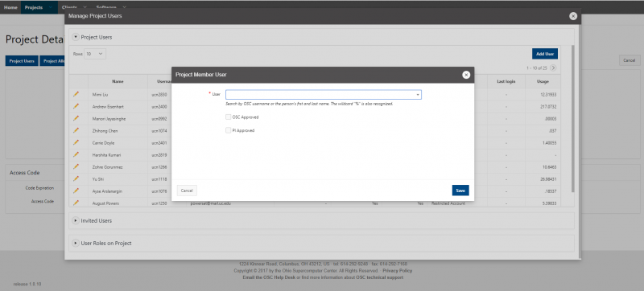644x291 pixels.
Task: Edit Ayse Arslanargin row pencil icon
Action: 76,191
